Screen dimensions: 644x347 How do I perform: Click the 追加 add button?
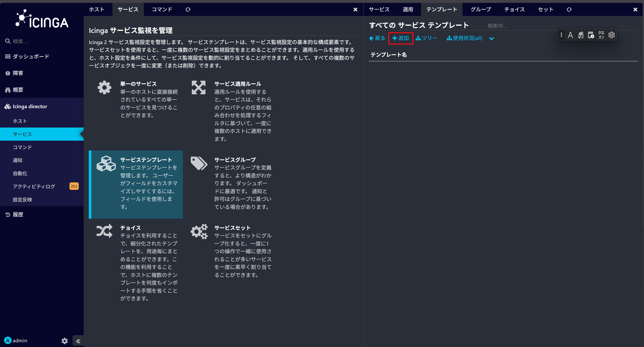coord(401,38)
